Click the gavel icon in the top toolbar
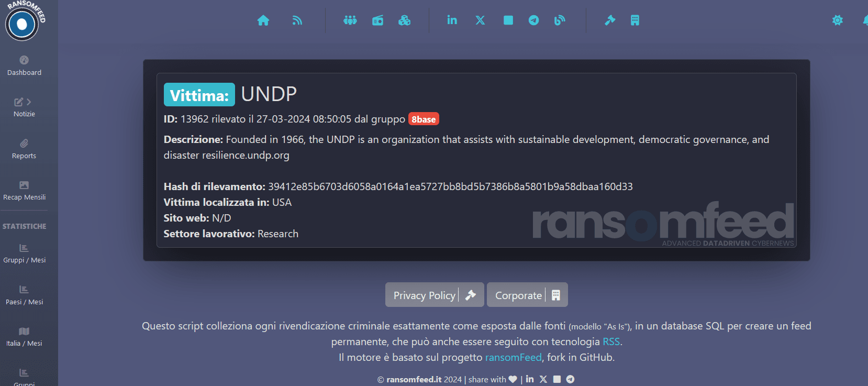 (610, 20)
